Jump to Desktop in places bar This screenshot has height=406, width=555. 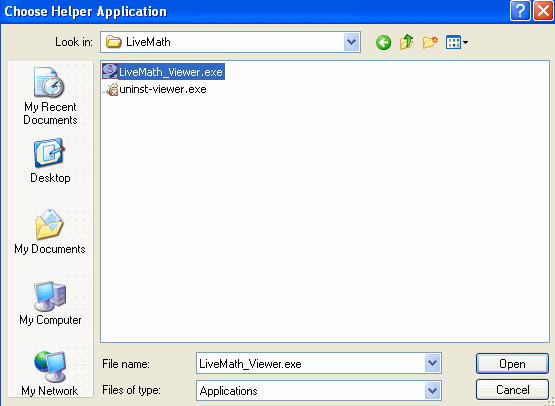(50, 160)
